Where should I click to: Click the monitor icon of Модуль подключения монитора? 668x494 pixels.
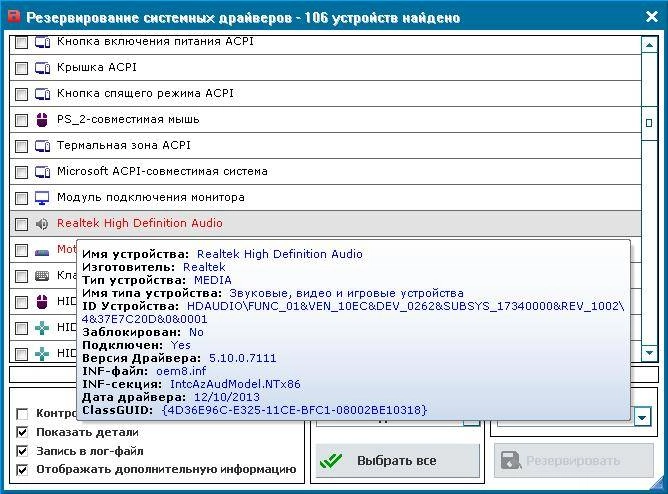coord(42,198)
